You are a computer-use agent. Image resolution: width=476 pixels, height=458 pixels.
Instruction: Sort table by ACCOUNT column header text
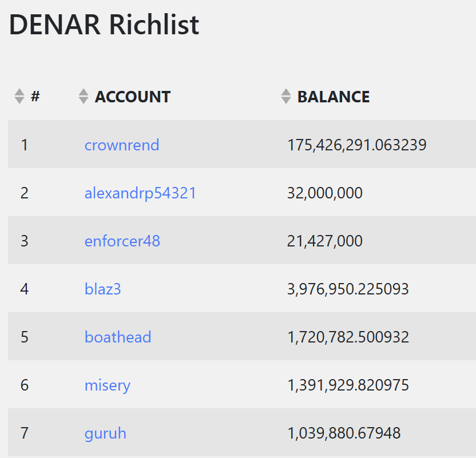(x=133, y=97)
